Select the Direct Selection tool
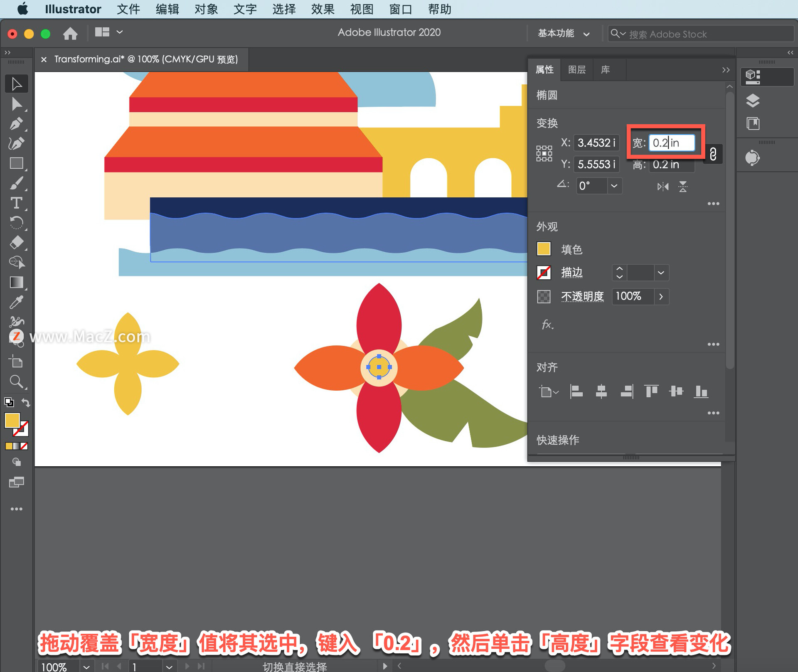The height and width of the screenshot is (672, 798). pos(17,104)
